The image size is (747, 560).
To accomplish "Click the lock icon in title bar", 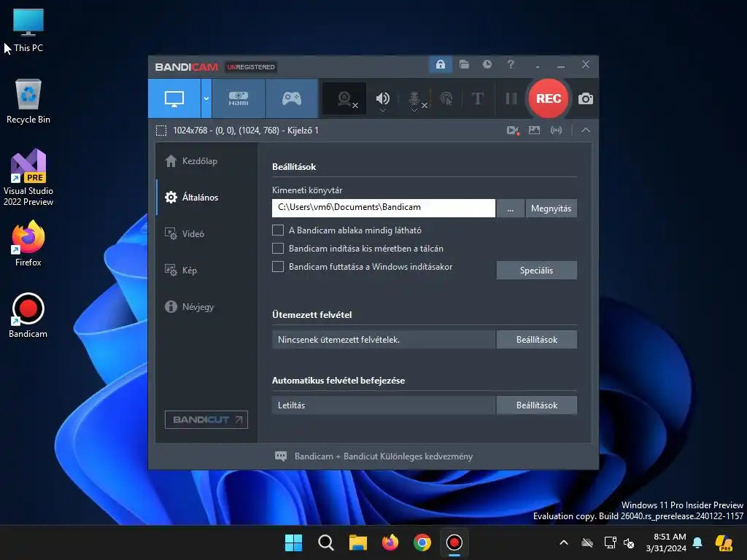I will click(440, 64).
